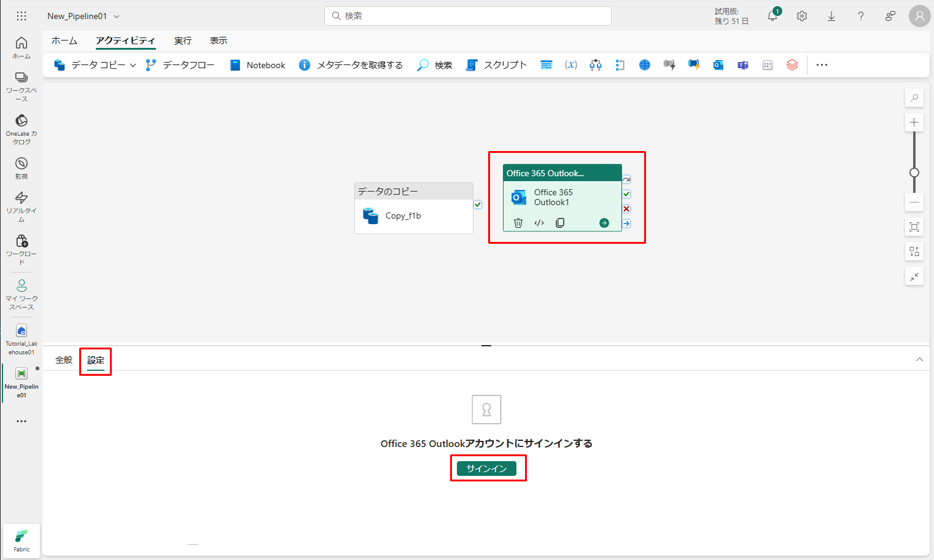Screen dimensions: 934x560
Task: Open the 表示 ribbon tab
Action: pos(219,41)
